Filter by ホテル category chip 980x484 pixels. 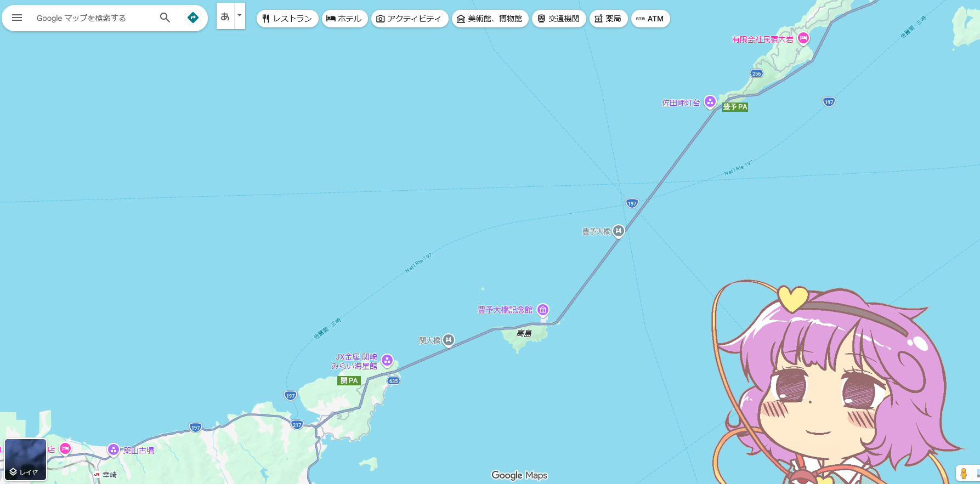tap(344, 19)
